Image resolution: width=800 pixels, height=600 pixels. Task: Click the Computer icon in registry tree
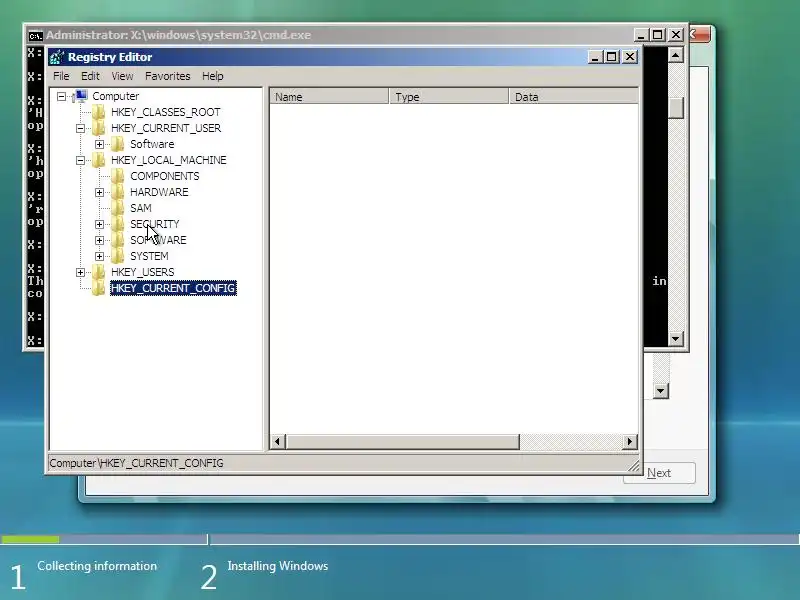click(x=81, y=96)
